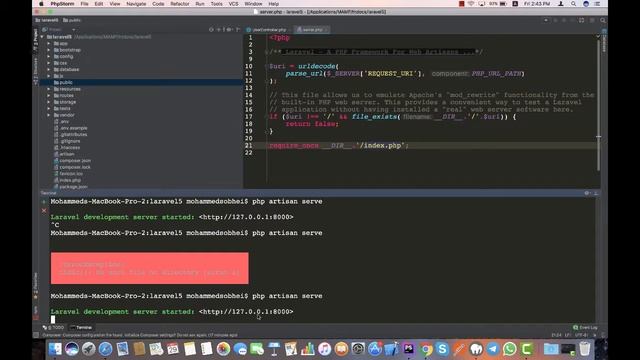Open the terminal panel settings gear icon
This screenshot has width=640, height=360.
[x=587, y=193]
